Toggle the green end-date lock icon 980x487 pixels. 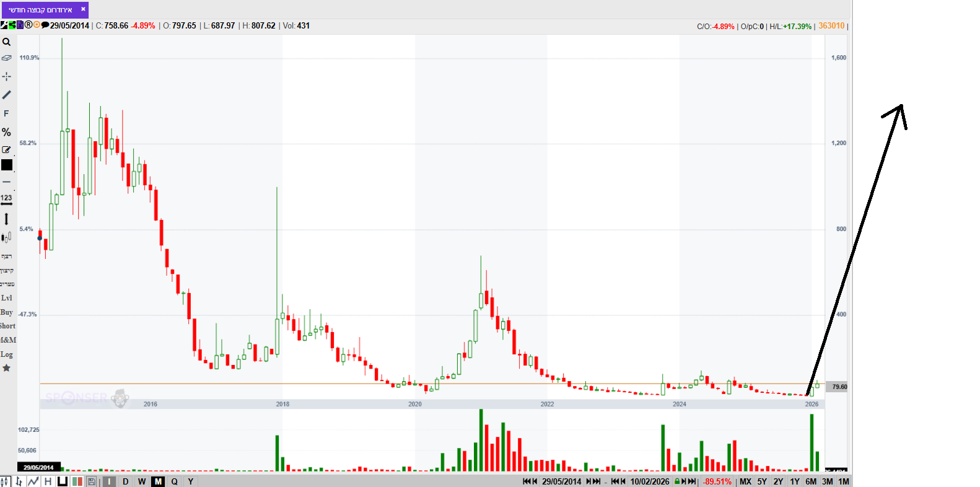(x=677, y=481)
